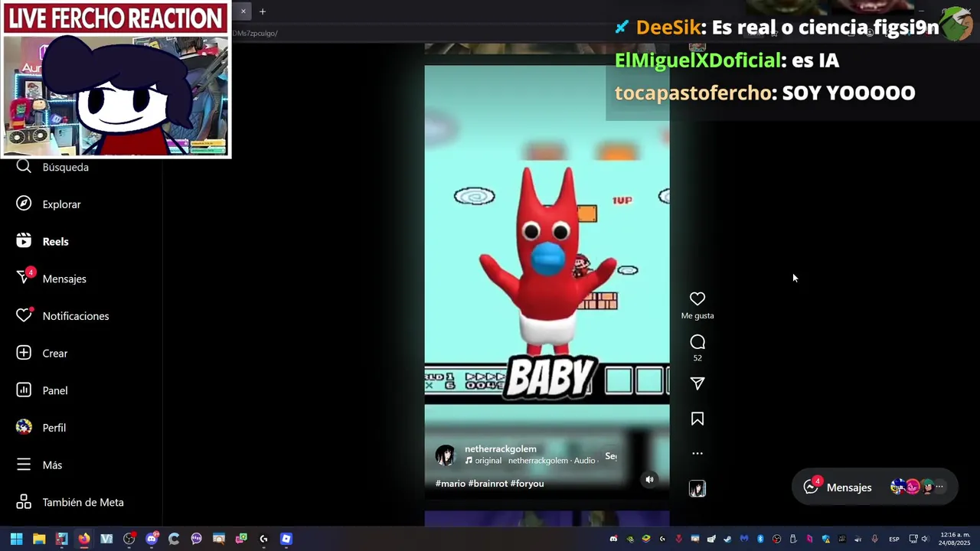
Task: Open the Discord taskbar app with the 9+ badge
Action: coord(152,539)
